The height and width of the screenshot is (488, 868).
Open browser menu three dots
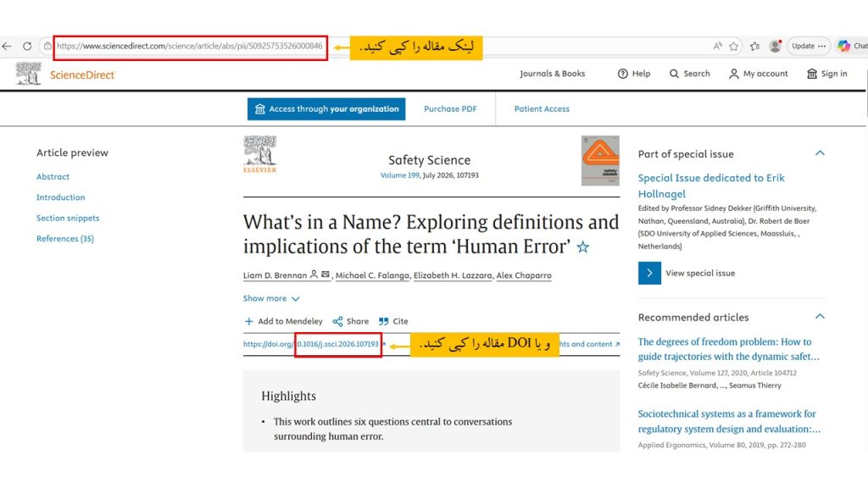click(821, 46)
